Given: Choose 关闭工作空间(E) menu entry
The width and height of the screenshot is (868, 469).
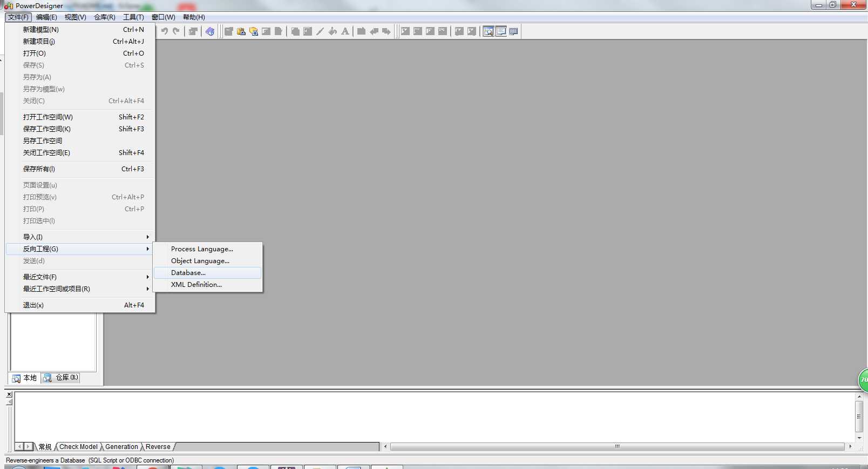Looking at the screenshot, I should point(80,153).
